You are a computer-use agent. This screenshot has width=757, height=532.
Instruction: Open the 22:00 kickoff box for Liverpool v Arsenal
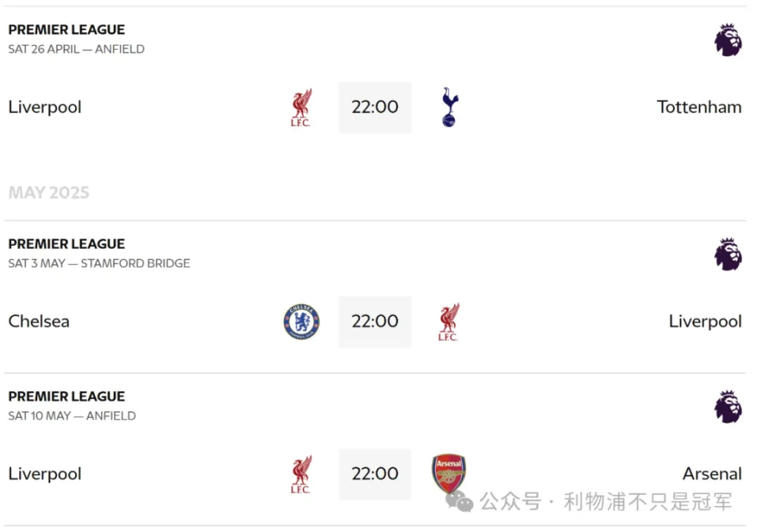[375, 474]
